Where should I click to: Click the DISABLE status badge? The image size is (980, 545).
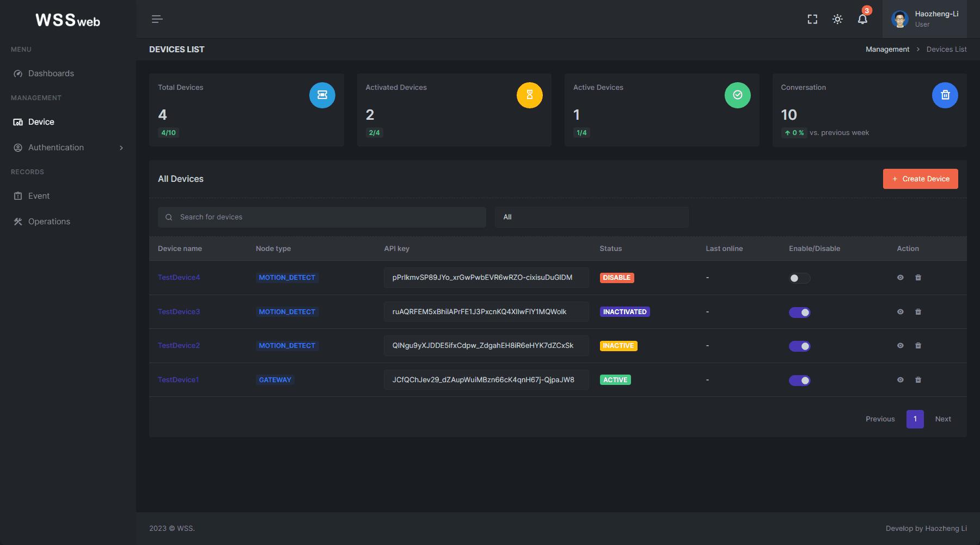pos(617,278)
